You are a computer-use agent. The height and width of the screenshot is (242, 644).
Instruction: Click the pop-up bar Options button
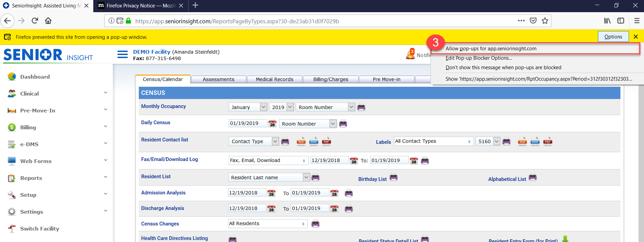(x=613, y=36)
